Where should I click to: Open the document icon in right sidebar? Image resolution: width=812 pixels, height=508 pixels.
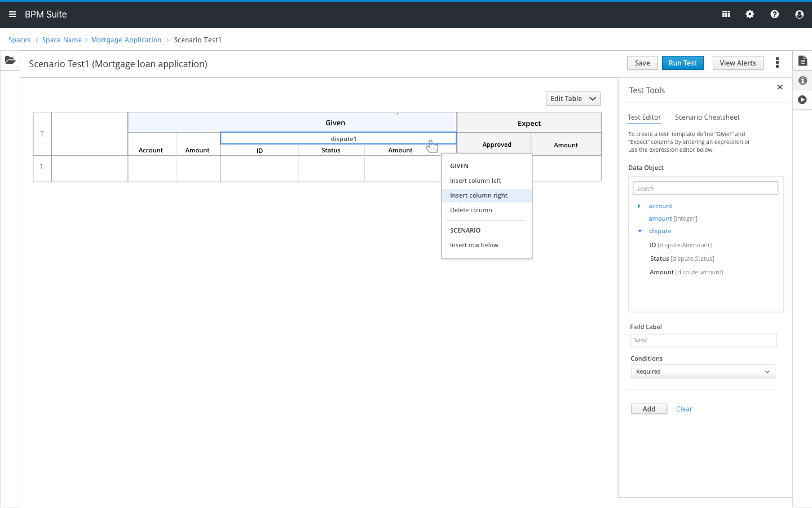pos(802,61)
